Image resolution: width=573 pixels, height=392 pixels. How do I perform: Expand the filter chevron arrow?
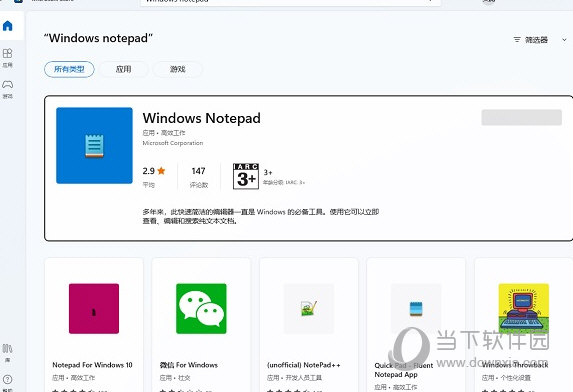pos(564,40)
